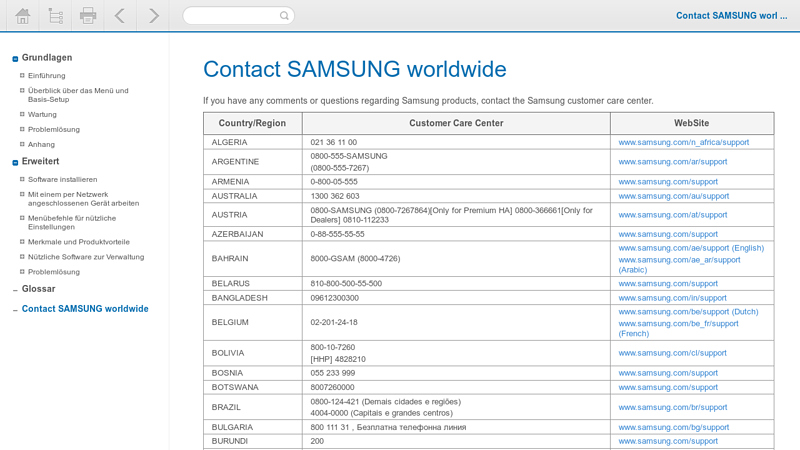
Task: Click the Print icon
Action: 88,16
